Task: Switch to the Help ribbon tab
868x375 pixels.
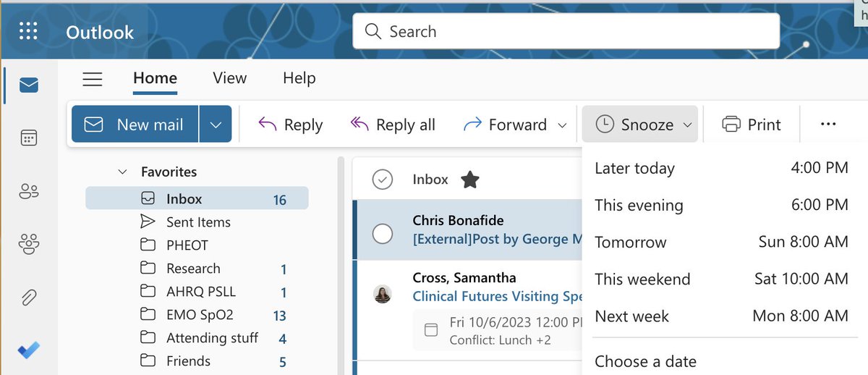Action: (299, 78)
